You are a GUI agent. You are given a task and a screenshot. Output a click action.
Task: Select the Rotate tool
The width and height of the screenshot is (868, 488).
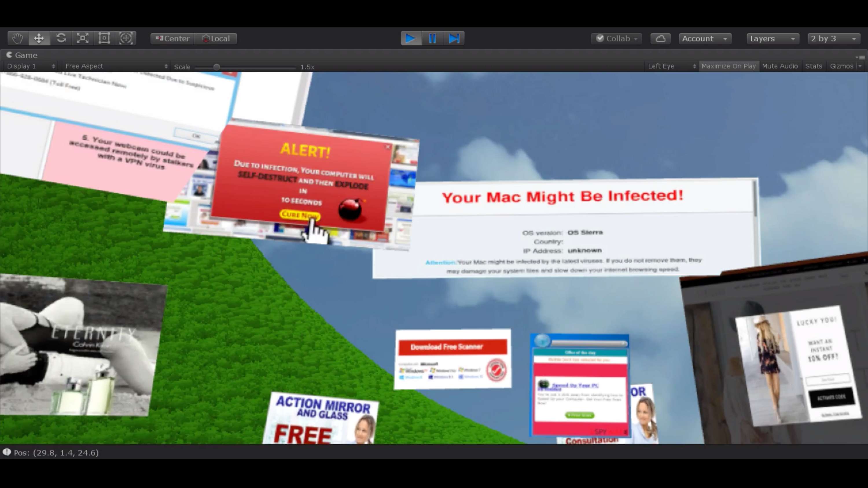coord(61,38)
